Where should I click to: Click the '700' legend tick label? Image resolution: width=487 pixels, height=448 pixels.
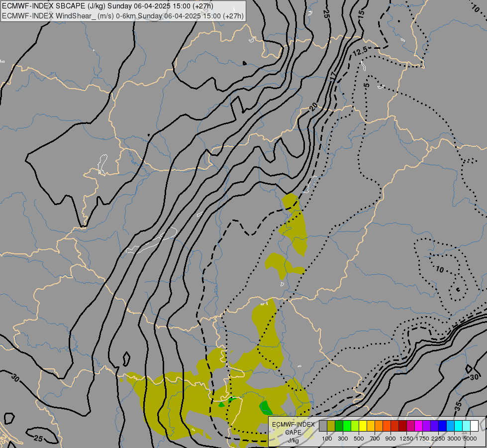pyautogui.click(x=375, y=439)
